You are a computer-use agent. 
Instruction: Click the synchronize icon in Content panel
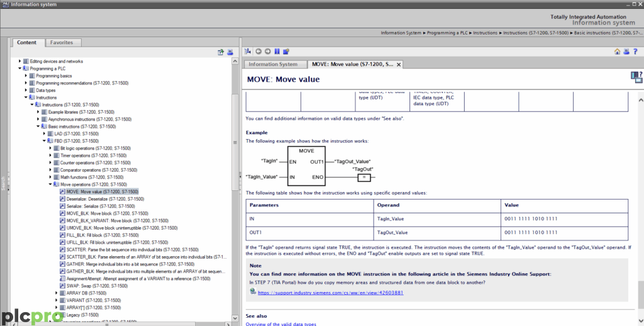[x=221, y=52]
